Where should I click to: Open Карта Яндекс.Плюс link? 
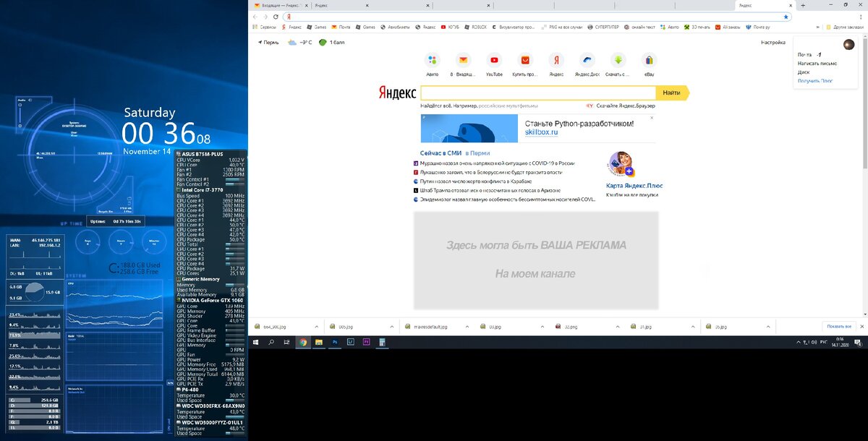(634, 186)
